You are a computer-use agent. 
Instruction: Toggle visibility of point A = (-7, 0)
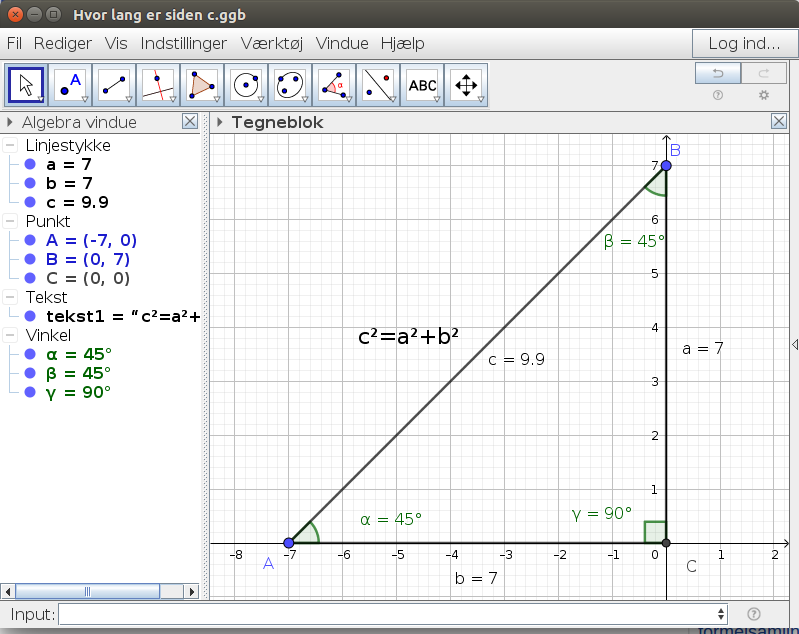pos(30,240)
